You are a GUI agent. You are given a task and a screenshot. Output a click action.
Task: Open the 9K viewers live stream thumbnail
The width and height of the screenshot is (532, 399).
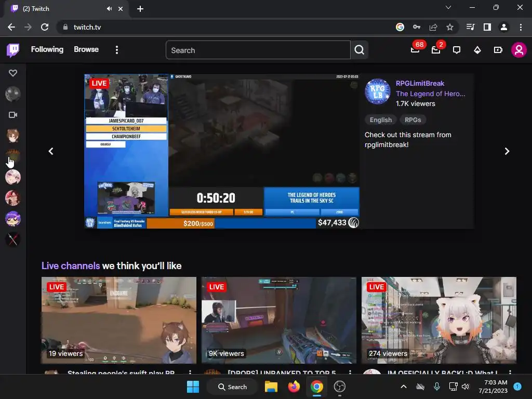click(279, 320)
